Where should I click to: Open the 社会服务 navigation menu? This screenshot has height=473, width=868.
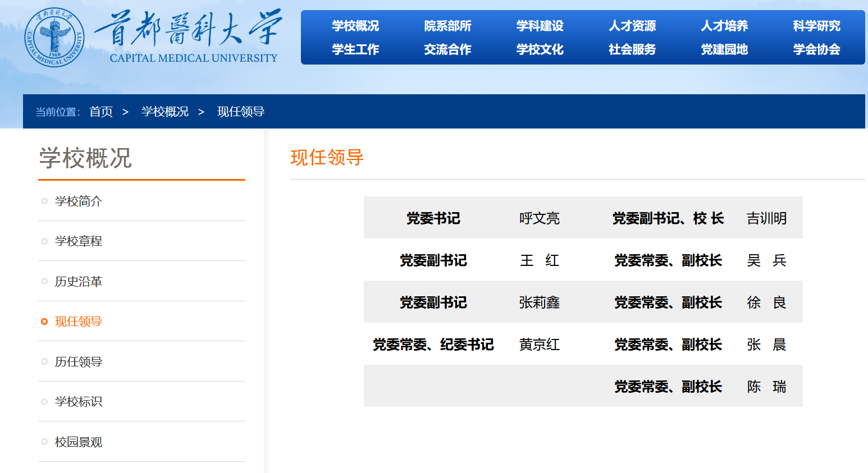[632, 49]
